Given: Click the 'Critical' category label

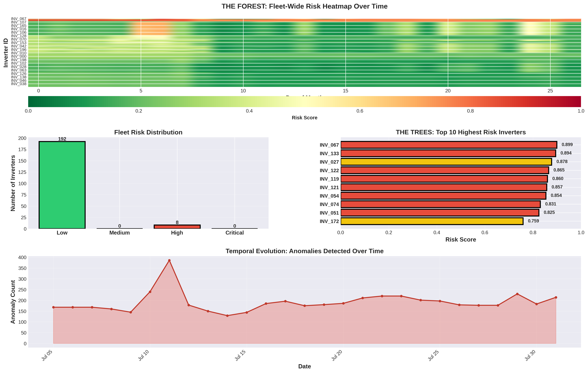Looking at the screenshot, I should coord(234,233).
